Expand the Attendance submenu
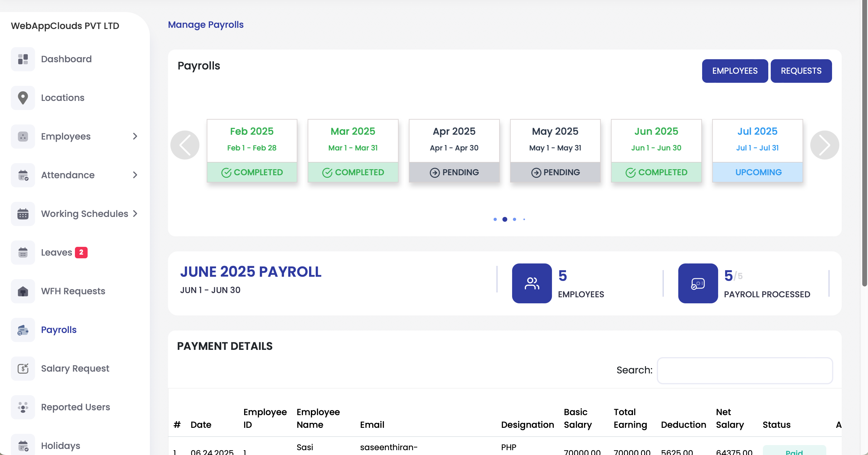Viewport: 868px width, 455px height. click(x=135, y=175)
